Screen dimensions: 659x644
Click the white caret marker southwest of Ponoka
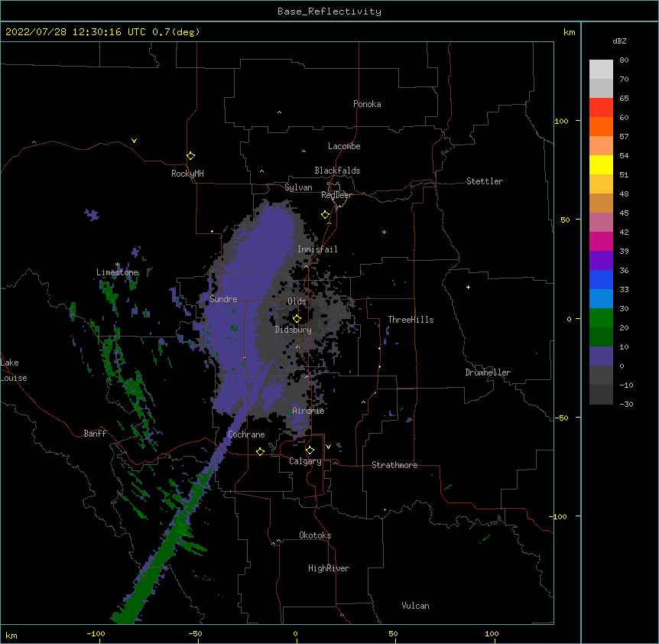pos(280,112)
